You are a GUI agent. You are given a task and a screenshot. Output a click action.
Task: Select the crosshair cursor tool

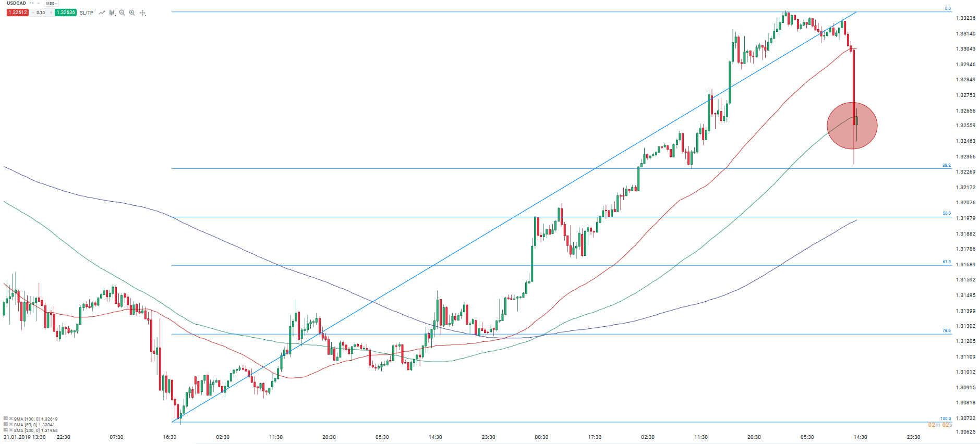pos(142,13)
